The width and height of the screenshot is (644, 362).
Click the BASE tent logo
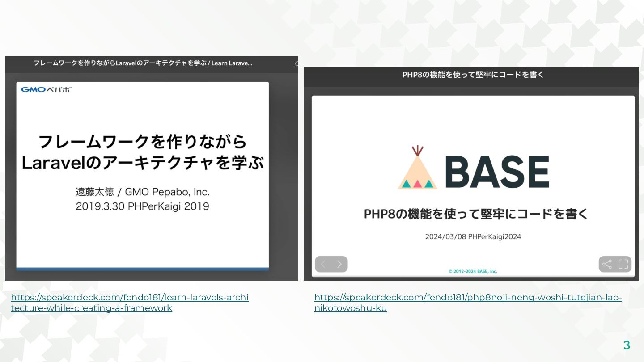click(x=418, y=168)
